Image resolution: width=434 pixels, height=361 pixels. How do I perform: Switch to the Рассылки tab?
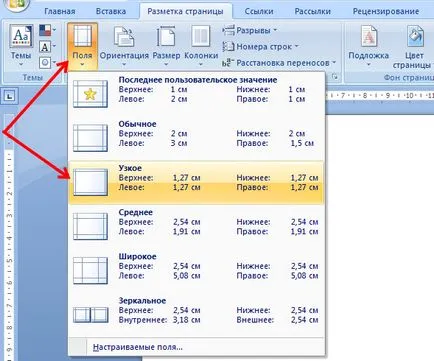click(x=313, y=11)
